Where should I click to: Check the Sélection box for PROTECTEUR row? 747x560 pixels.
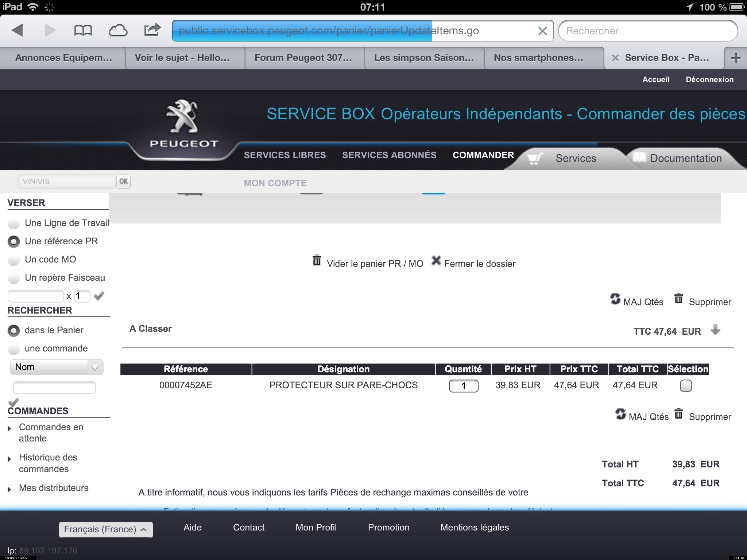(686, 386)
